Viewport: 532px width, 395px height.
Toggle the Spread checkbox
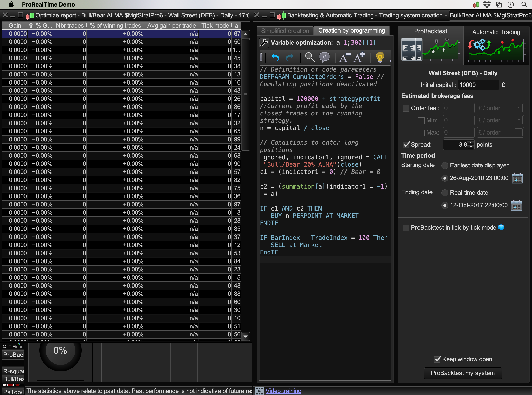406,145
